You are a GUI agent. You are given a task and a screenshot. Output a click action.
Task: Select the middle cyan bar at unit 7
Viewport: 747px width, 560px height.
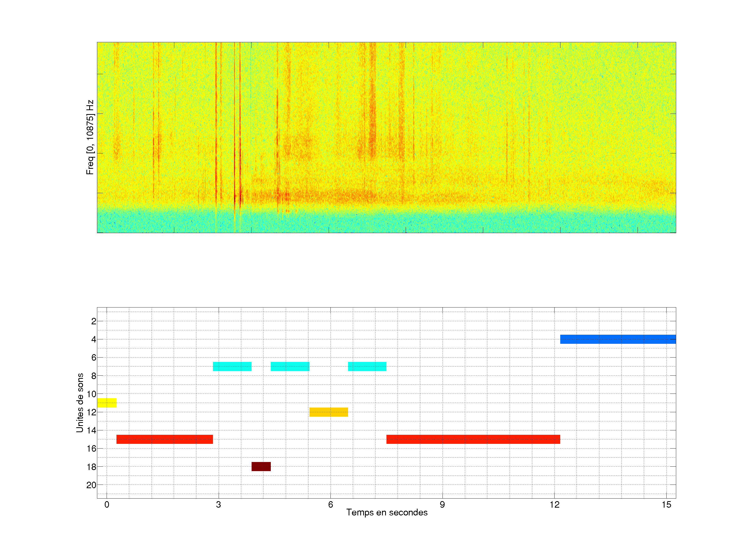click(290, 367)
